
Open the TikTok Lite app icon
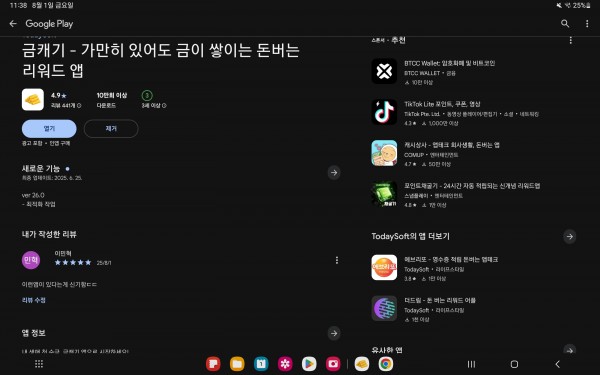[x=384, y=112]
